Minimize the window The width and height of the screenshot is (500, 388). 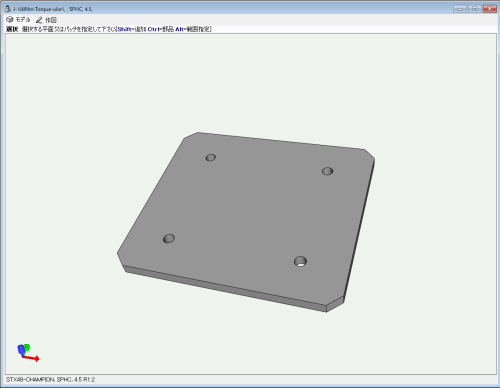tap(460, 9)
